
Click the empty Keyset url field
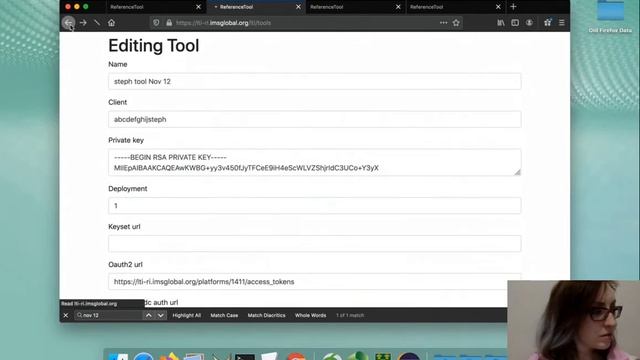click(x=315, y=243)
